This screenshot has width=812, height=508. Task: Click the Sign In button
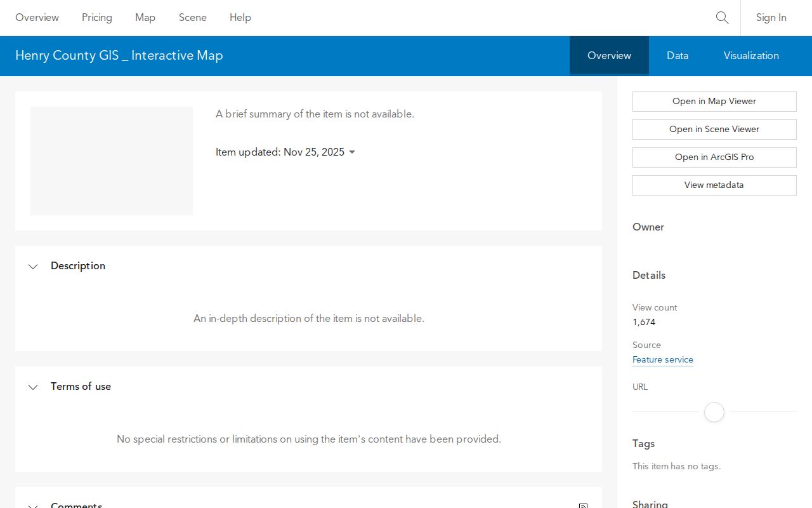pyautogui.click(x=771, y=18)
